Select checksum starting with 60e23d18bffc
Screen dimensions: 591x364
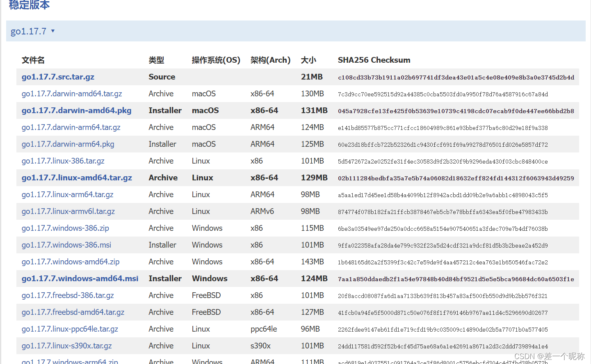click(x=443, y=145)
